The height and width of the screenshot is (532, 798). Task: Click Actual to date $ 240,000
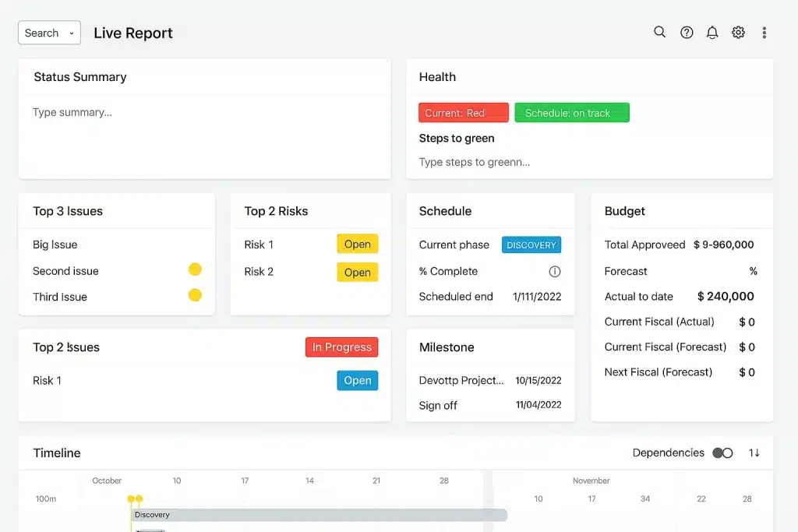[x=726, y=297]
